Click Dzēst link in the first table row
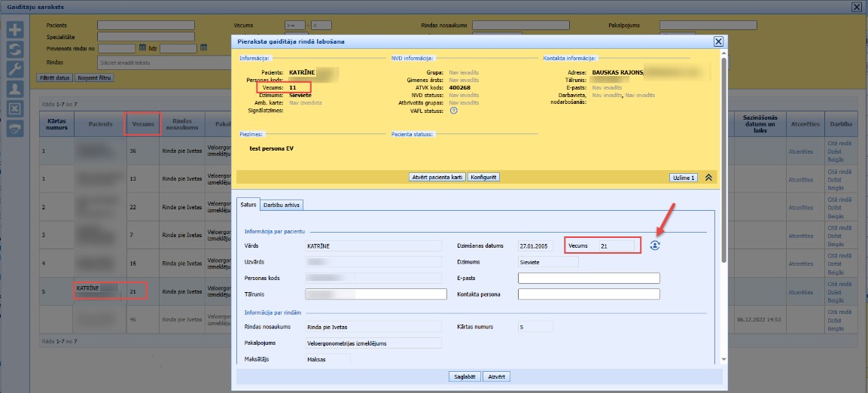The height and width of the screenshot is (393, 868). [833, 151]
